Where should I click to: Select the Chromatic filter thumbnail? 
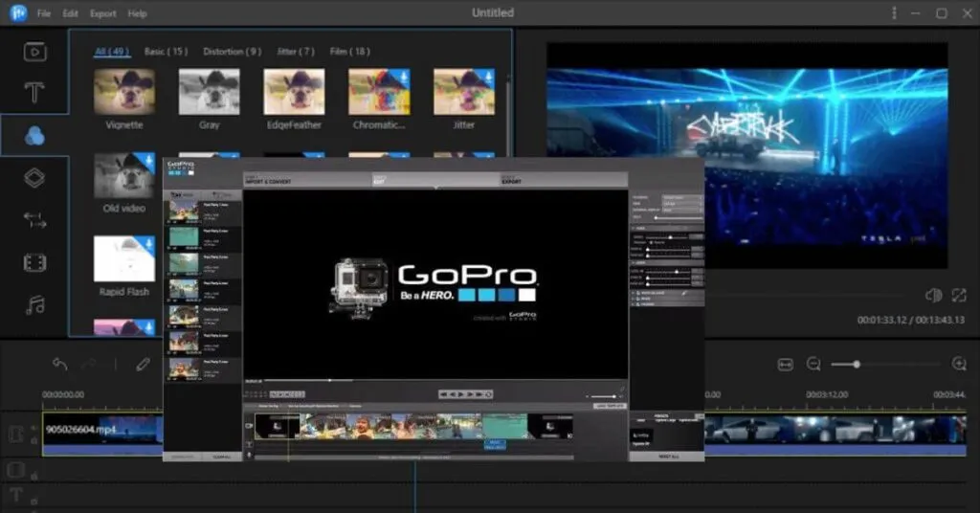(x=379, y=92)
